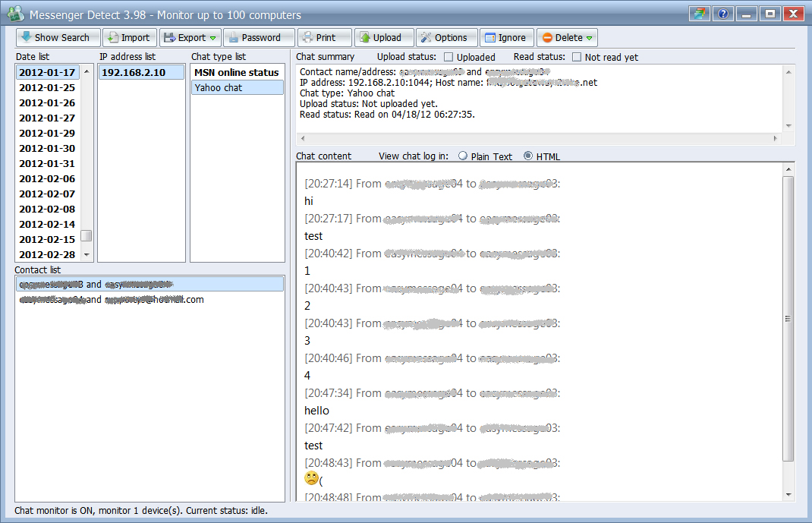Open the Password settings icon
The width and height of the screenshot is (812, 523).
[232, 37]
